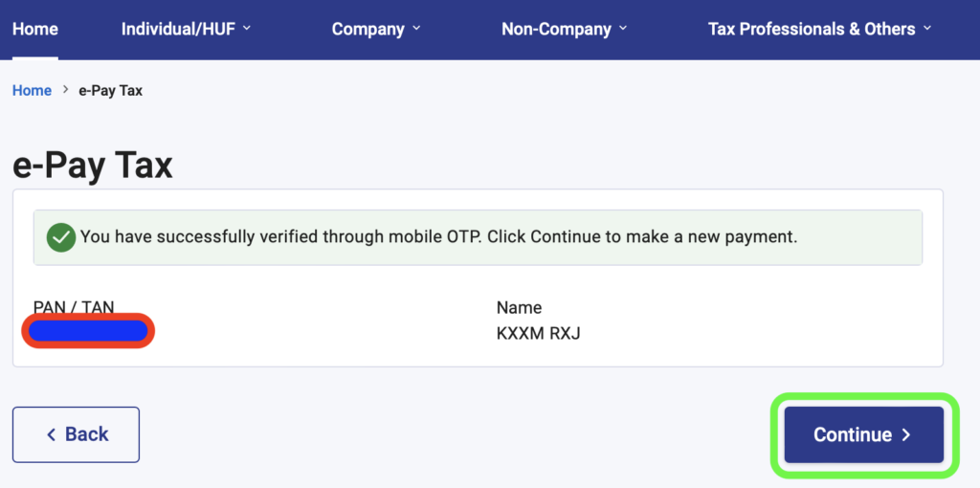Expand the Individual/HUF dropdown arrow
This screenshot has height=488, width=980.
coord(246,28)
